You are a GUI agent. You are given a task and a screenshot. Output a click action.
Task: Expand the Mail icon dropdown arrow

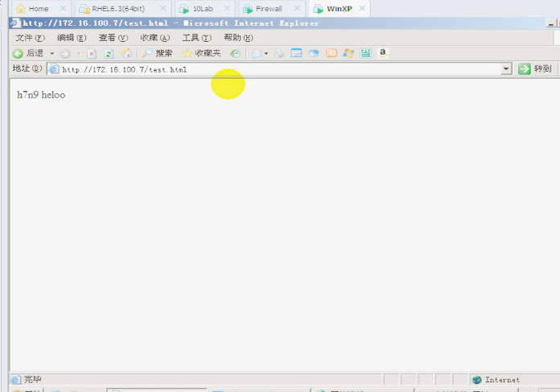(266, 54)
